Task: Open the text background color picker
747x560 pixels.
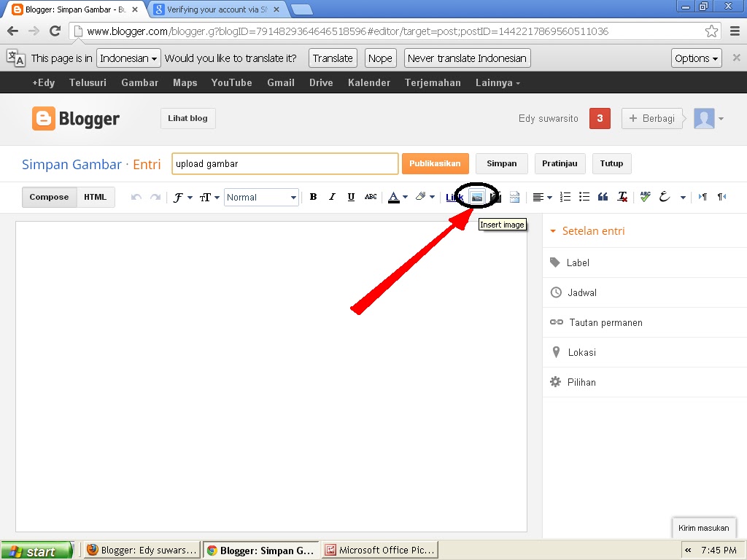Action: pos(425,197)
